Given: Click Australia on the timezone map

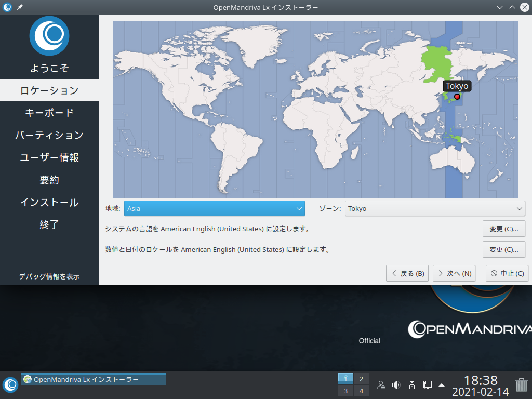Looking at the screenshot, I should (453, 161).
